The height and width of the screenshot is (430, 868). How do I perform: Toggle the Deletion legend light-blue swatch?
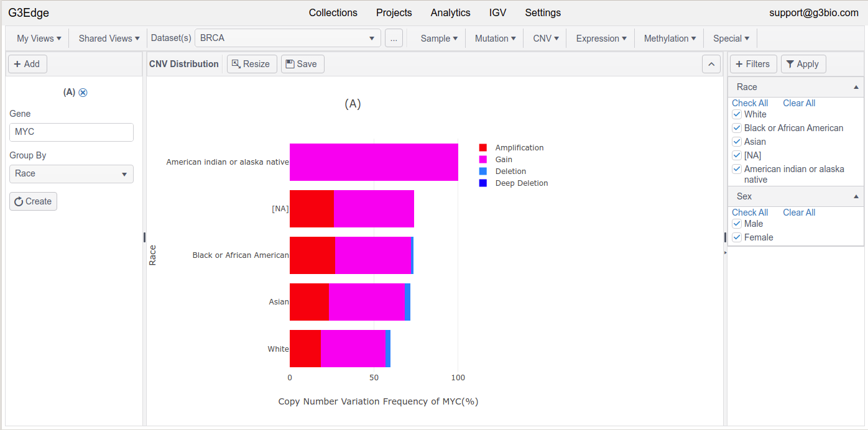[x=483, y=172]
